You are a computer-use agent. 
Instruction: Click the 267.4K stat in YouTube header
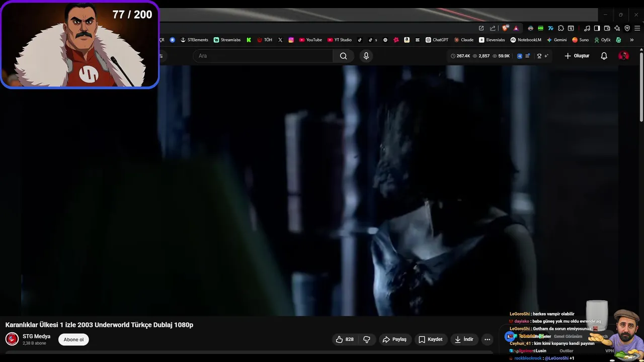(460, 56)
